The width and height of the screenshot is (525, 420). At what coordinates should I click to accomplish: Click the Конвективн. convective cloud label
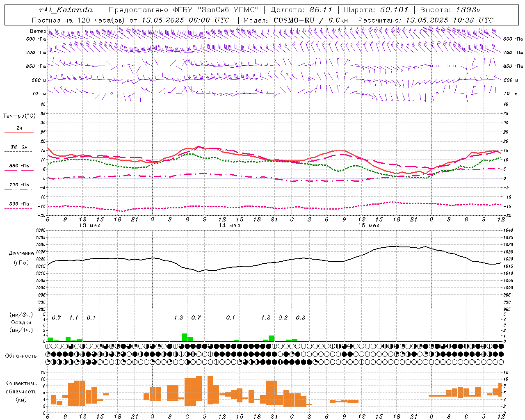click(x=21, y=383)
